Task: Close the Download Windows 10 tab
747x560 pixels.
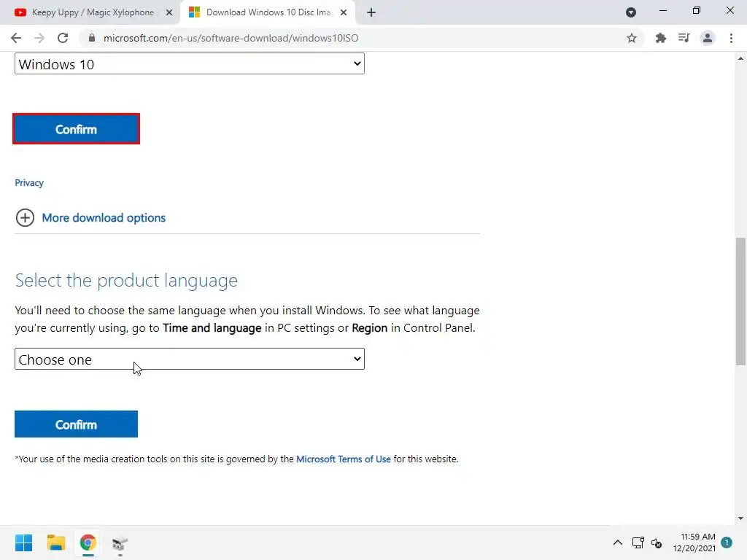Action: 344,12
